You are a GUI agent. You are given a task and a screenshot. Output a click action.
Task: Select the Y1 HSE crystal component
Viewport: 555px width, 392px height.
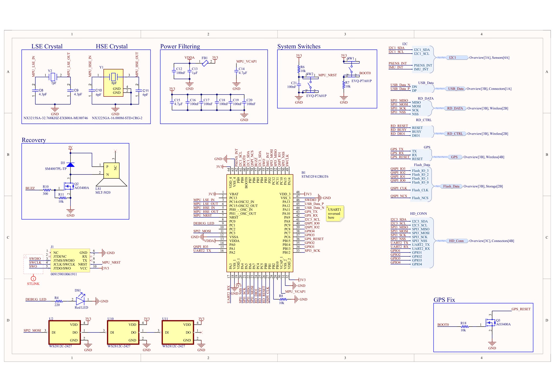(113, 83)
